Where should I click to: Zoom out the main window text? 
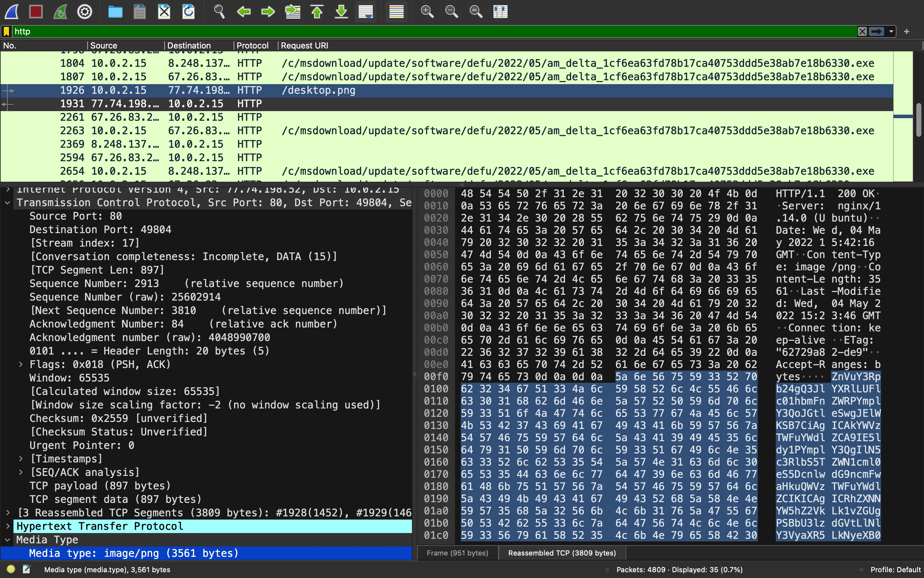point(451,12)
